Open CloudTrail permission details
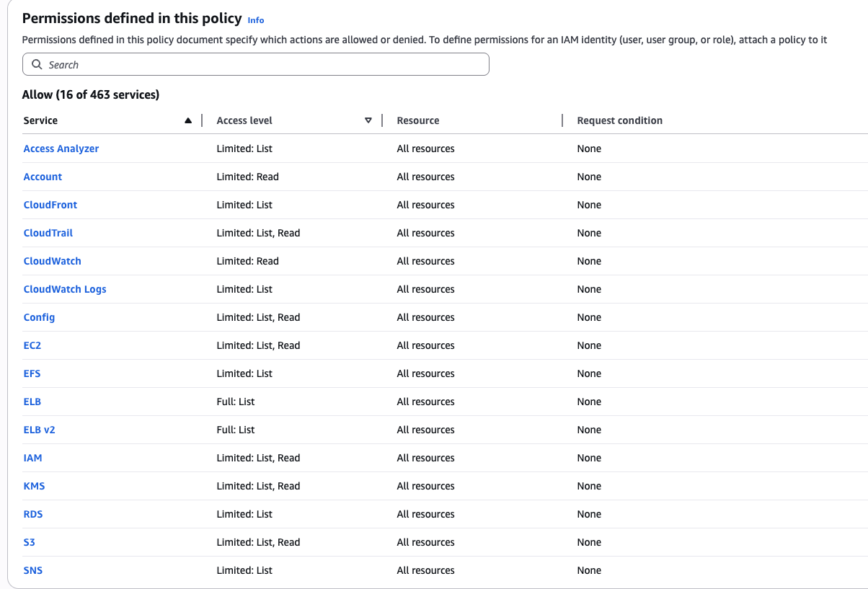Screen dimensions: 868x589 tap(48, 233)
